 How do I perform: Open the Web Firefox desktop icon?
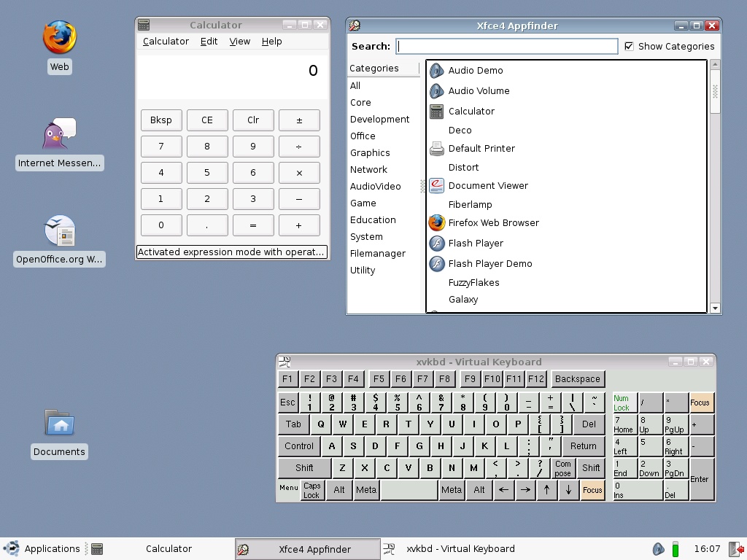click(60, 37)
